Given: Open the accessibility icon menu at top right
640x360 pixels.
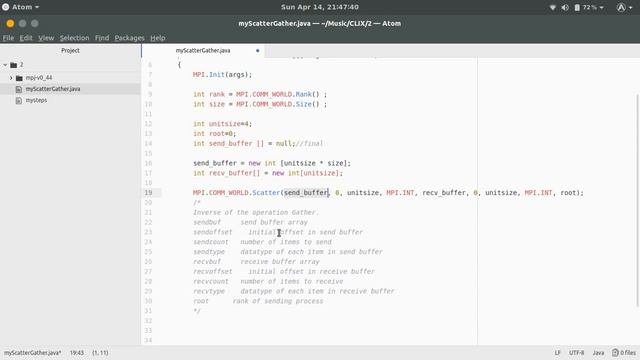Looking at the screenshot, I should [624, 7].
